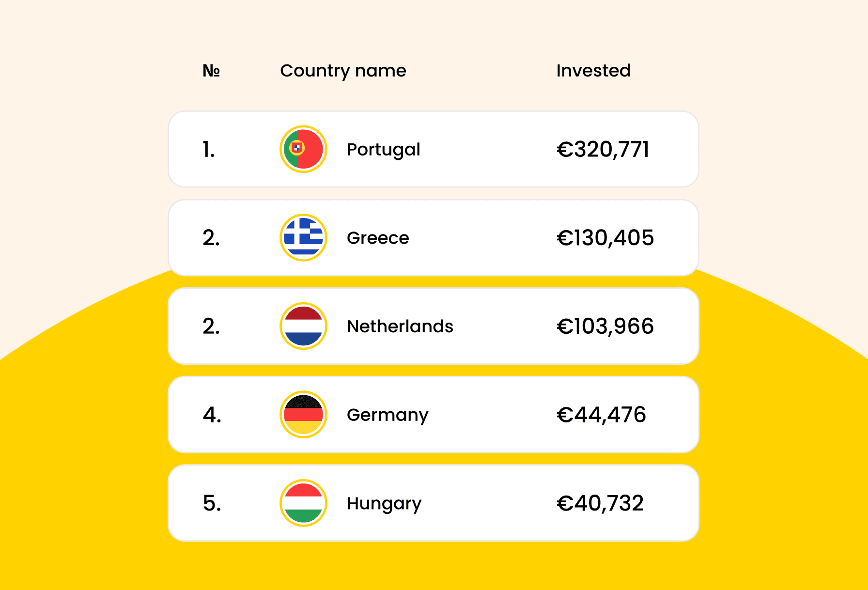Click the €40,732 invested amount
The image size is (868, 590).
600,503
